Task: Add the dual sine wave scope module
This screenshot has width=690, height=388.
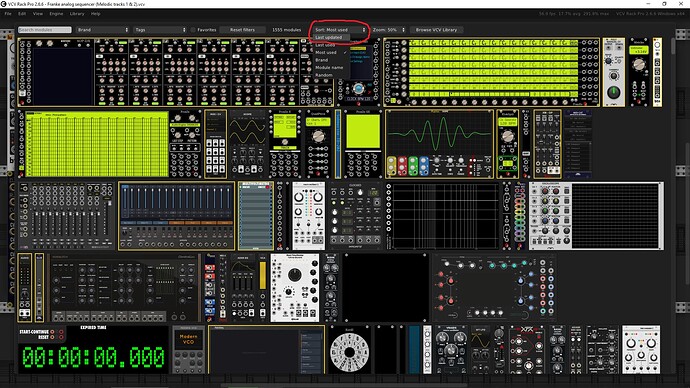Action: click(x=248, y=144)
